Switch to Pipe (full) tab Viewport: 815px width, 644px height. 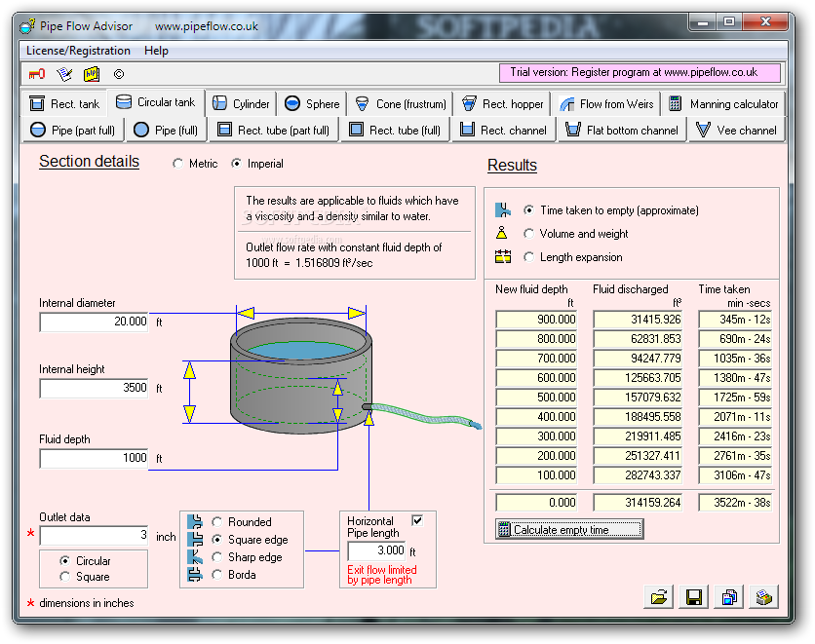tap(166, 130)
